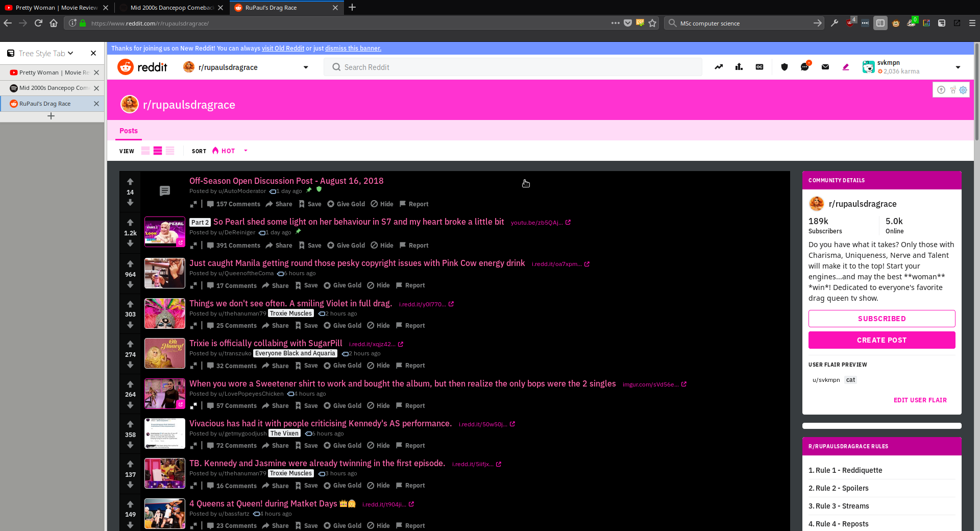Screen dimensions: 980x531
Task: Open the r/rupaulsdragrace community dropdown
Action: (306, 67)
